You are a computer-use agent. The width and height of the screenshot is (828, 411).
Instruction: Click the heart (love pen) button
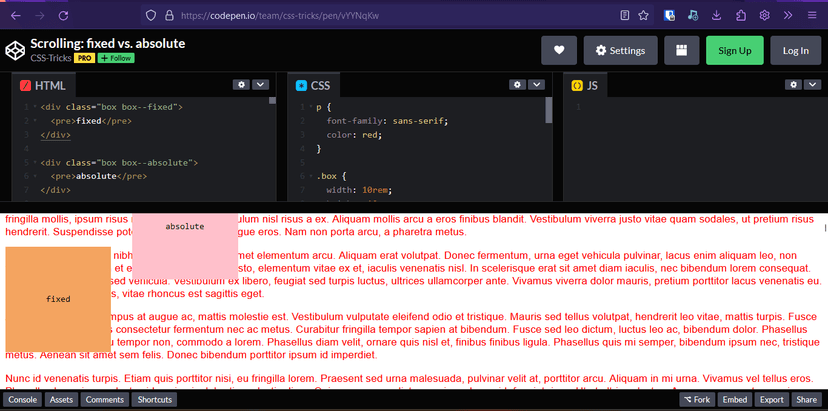pos(559,51)
